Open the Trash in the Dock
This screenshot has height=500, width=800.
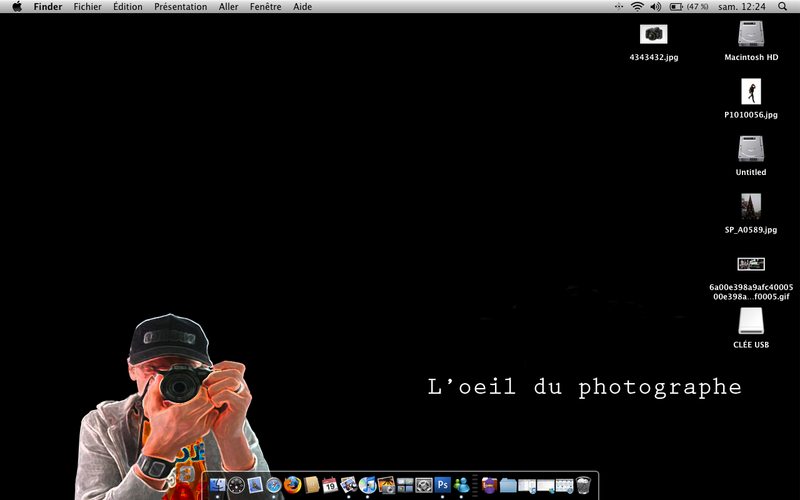(x=583, y=485)
